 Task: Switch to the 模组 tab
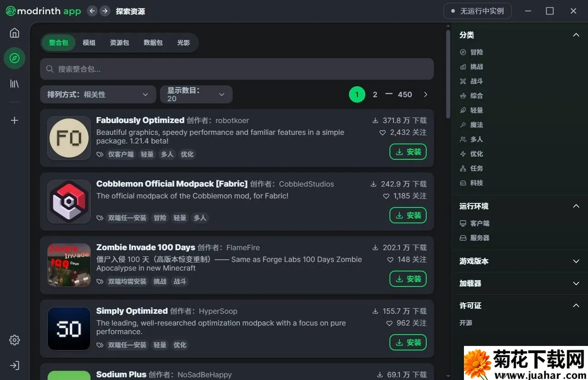click(x=89, y=43)
